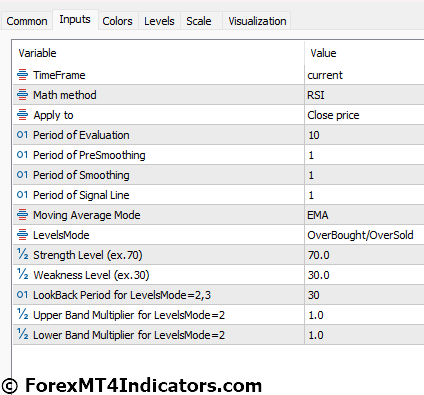Click the TimeFrame row enum icon

[22, 75]
